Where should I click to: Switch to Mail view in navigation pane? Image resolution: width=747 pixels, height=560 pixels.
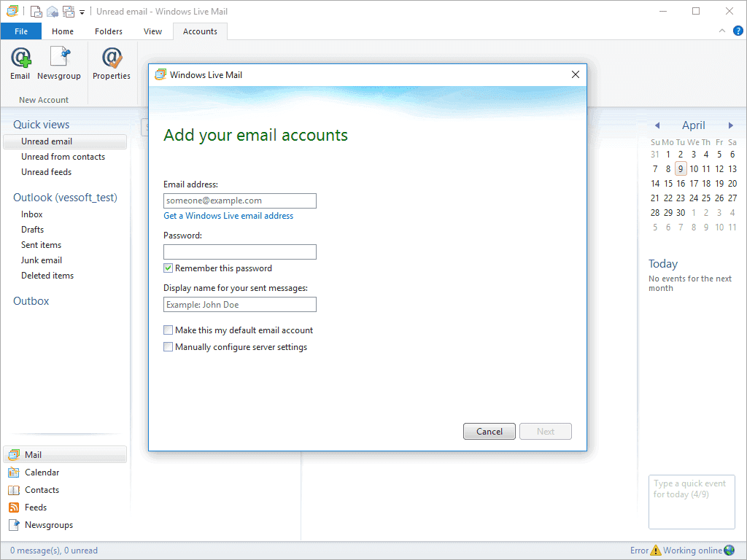[65, 455]
